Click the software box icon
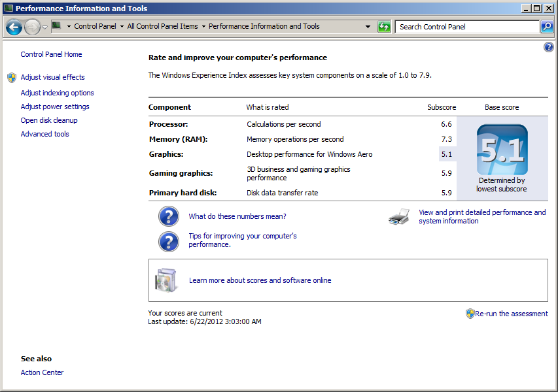Image resolution: width=558 pixels, height=392 pixels. [166, 280]
